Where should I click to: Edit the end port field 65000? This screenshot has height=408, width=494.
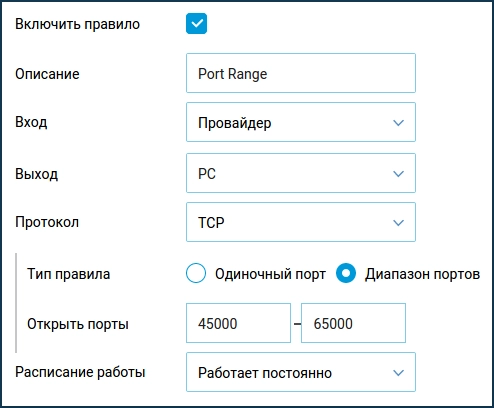tap(353, 323)
